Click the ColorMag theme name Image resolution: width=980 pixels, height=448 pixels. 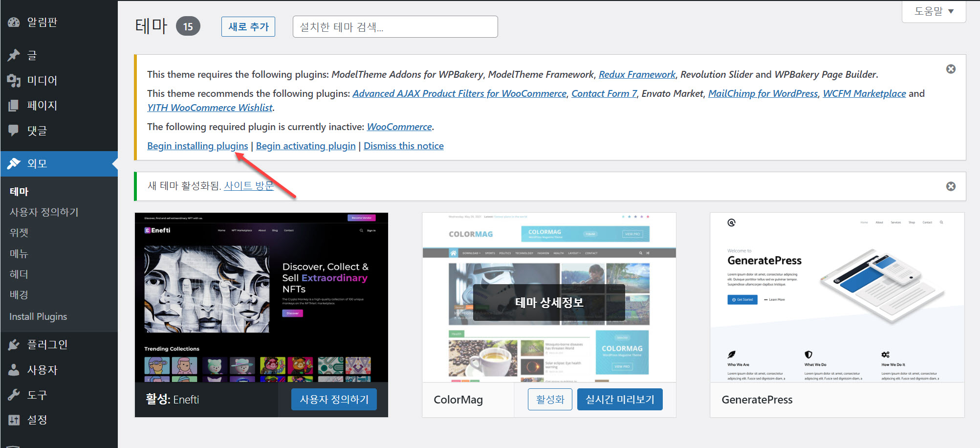(458, 400)
